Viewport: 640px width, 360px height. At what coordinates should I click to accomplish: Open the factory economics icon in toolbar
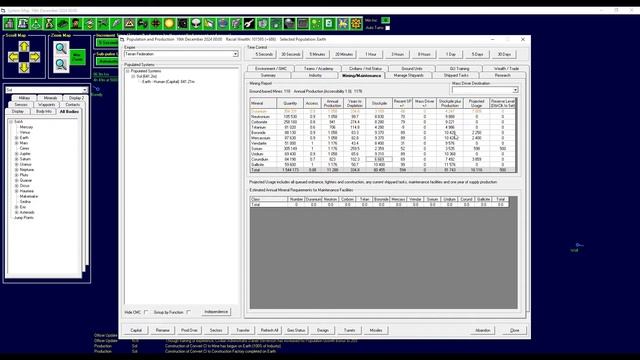pos(9,24)
